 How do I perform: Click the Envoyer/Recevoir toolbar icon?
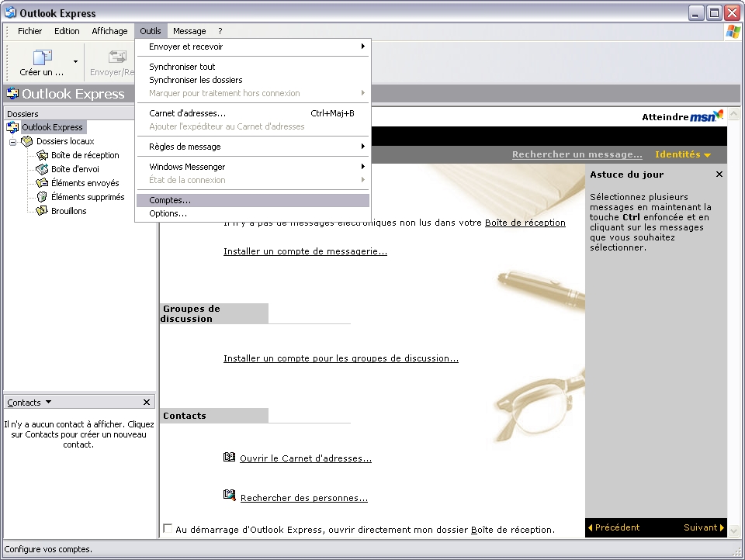click(x=117, y=57)
